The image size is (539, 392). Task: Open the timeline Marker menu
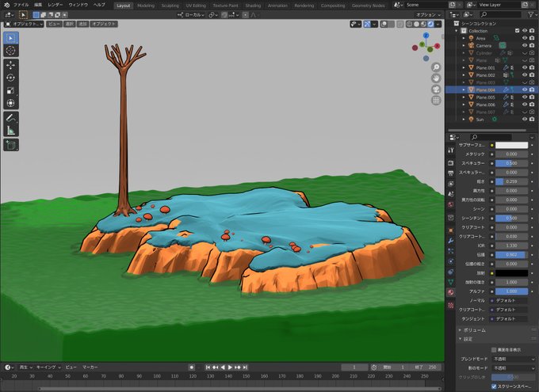(x=90, y=367)
